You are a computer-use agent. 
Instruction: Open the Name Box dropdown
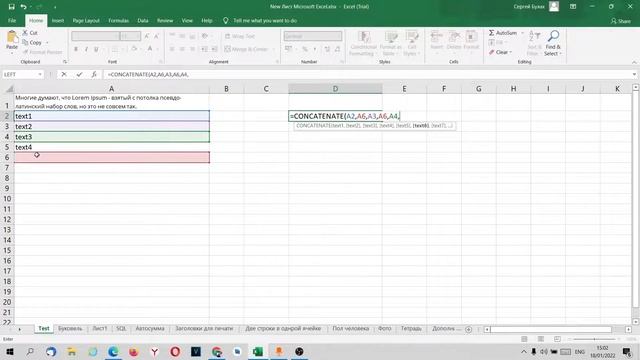click(x=40, y=74)
